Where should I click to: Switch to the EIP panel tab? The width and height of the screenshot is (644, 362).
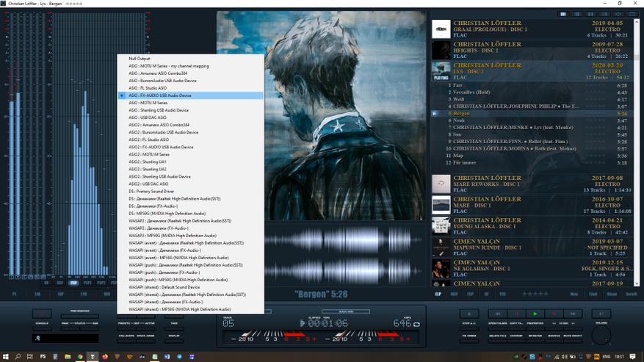438,294
